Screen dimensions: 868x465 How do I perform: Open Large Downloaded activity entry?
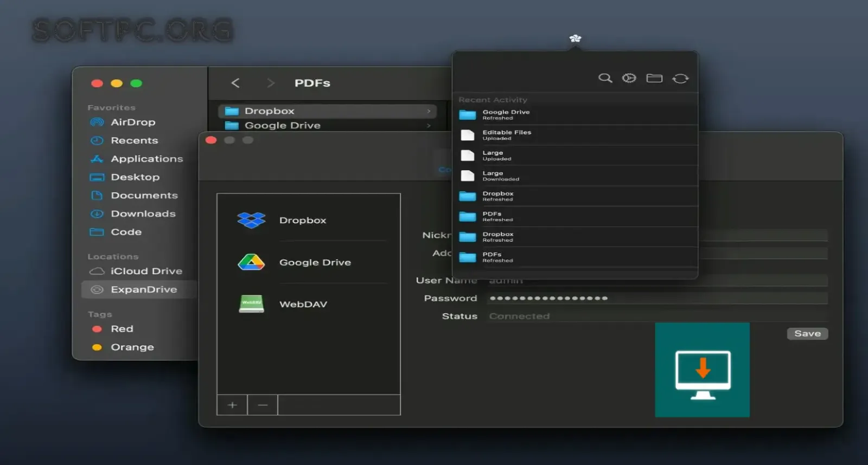575,176
